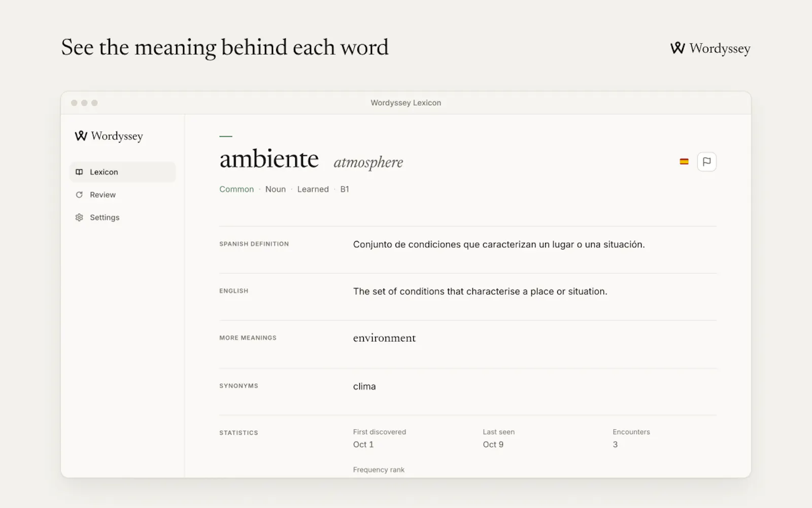
Task: Click the 'STATISTICS' label
Action: tap(239, 433)
